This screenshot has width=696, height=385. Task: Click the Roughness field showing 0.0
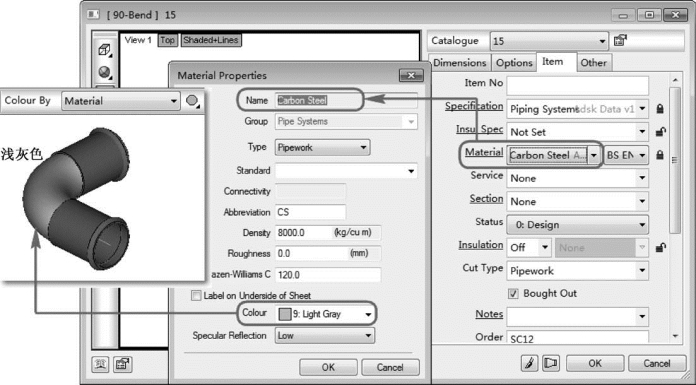point(328,254)
